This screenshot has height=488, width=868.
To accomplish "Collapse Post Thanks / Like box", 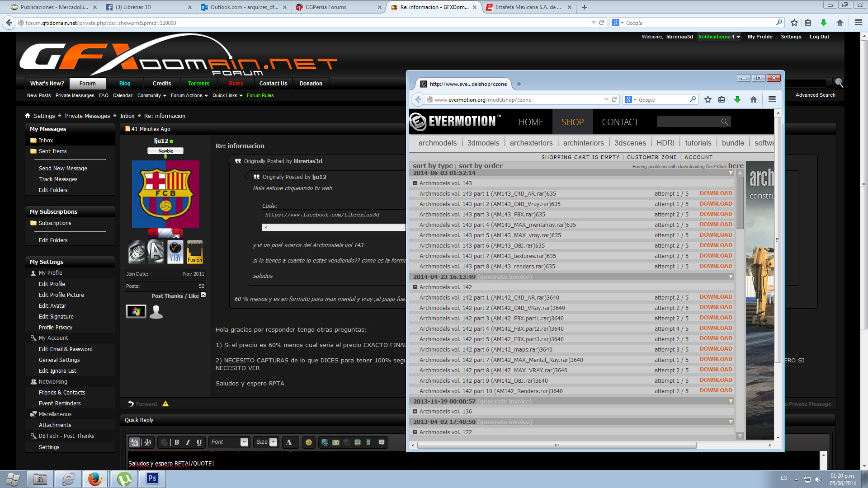I will (x=203, y=295).
